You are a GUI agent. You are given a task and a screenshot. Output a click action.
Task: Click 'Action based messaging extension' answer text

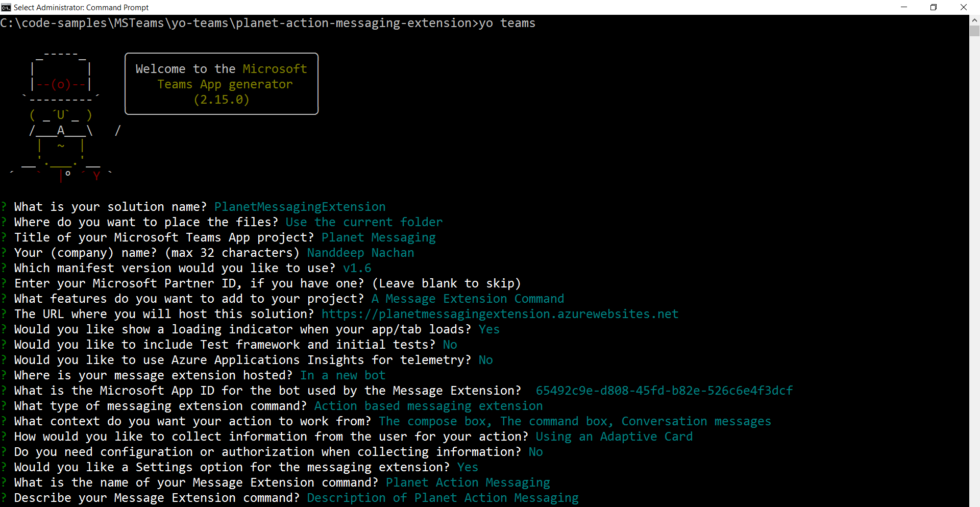428,406
